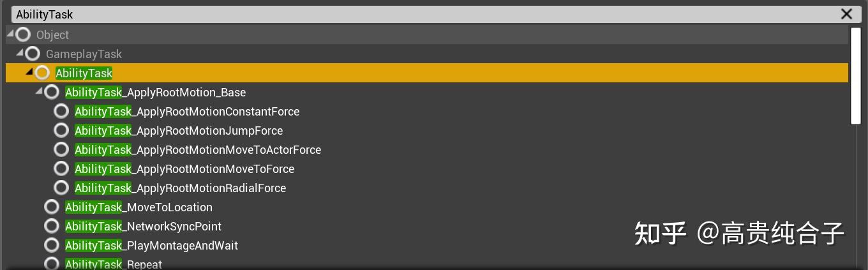Viewport: 868px width, 270px height.
Task: Click the class icon beside GameplayTask
Action: (33, 54)
